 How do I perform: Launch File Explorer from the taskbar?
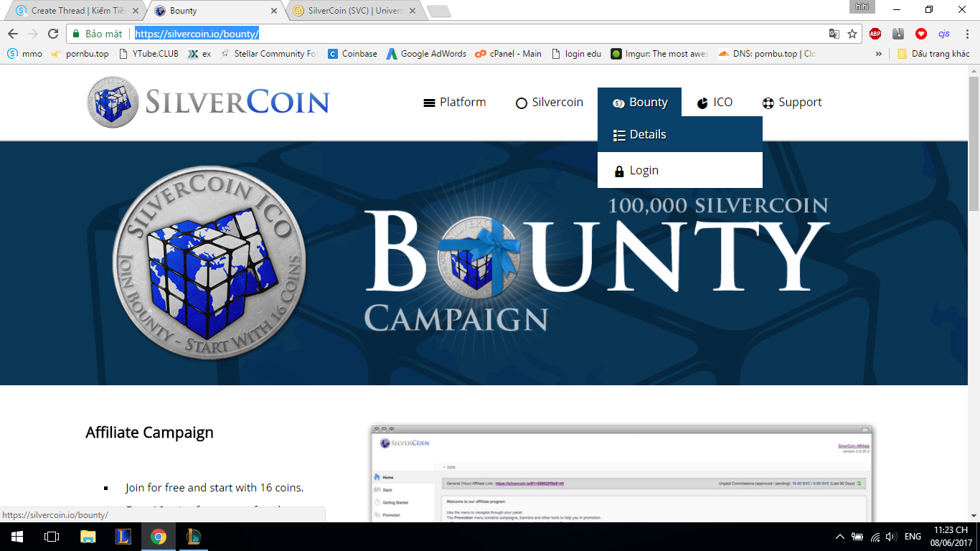point(88,537)
